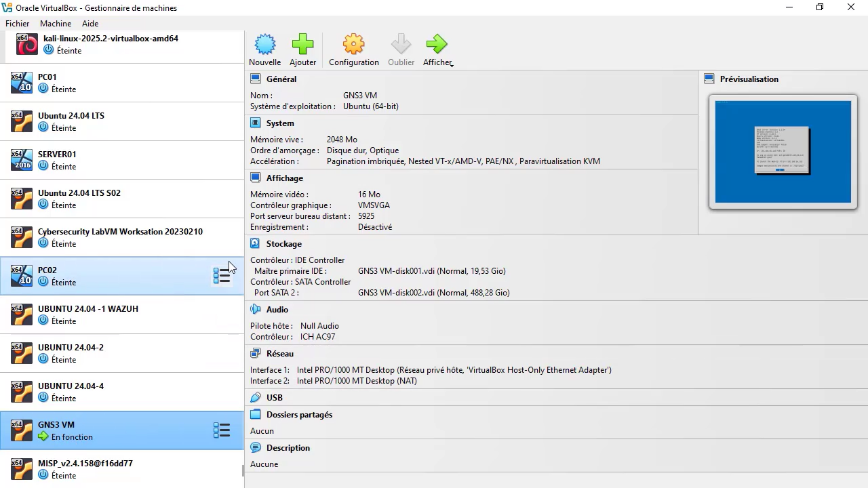Click the Dossiers partagés folder icon
This screenshot has width=868, height=488.
pyautogui.click(x=256, y=414)
